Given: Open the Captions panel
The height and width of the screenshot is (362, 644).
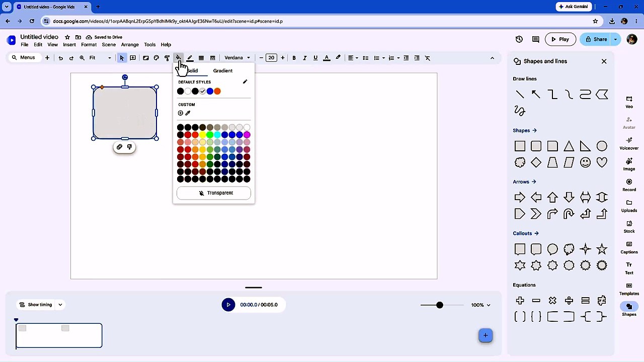Looking at the screenshot, I should pos(629,247).
